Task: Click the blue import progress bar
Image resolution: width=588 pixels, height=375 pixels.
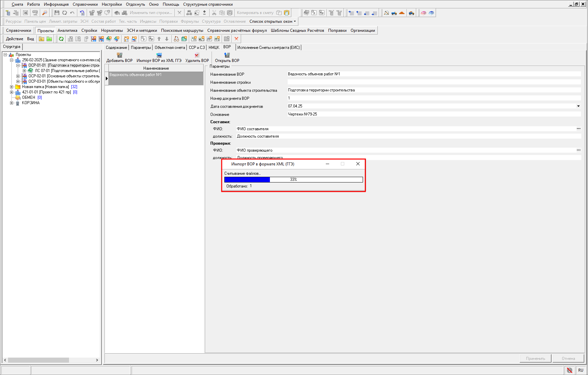Action: [247, 179]
